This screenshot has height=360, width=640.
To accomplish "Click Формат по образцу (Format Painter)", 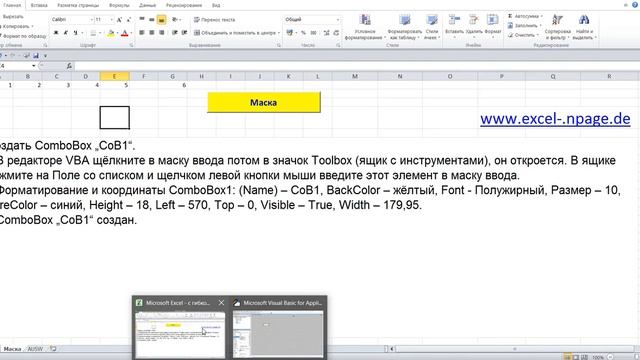I will point(23,36).
